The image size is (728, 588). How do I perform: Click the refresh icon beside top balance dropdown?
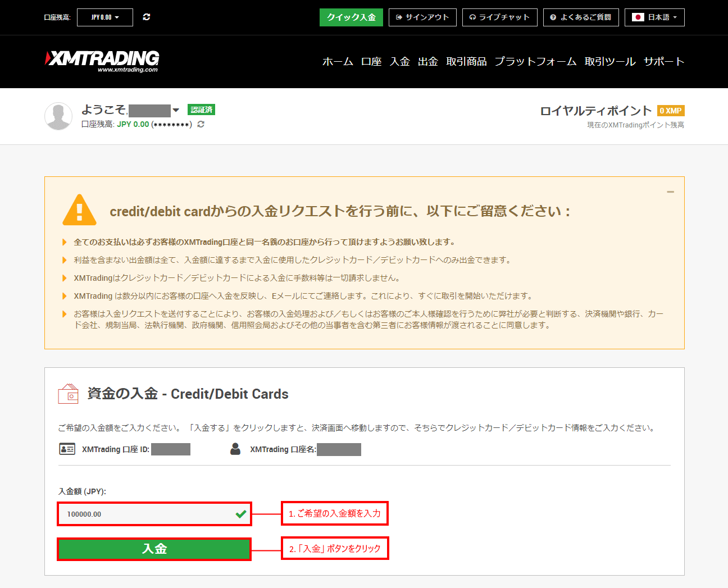pos(147,17)
